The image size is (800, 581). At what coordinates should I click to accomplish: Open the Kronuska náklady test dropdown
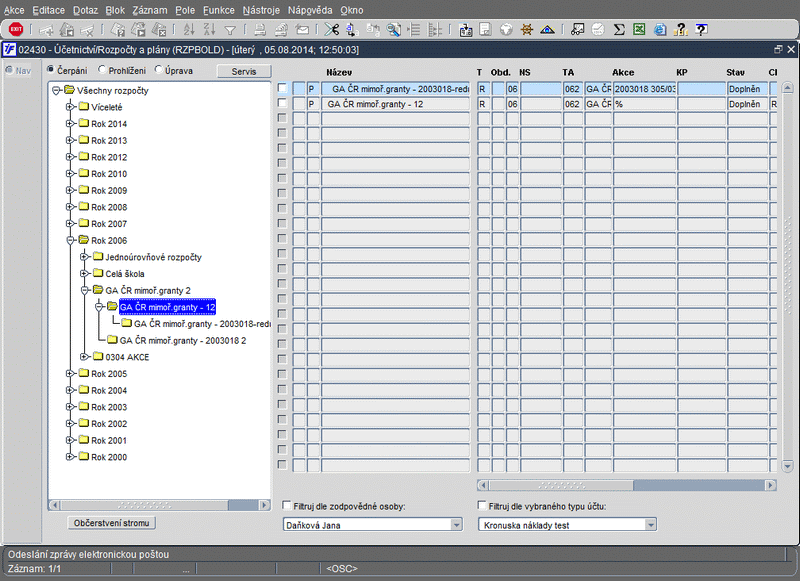651,524
